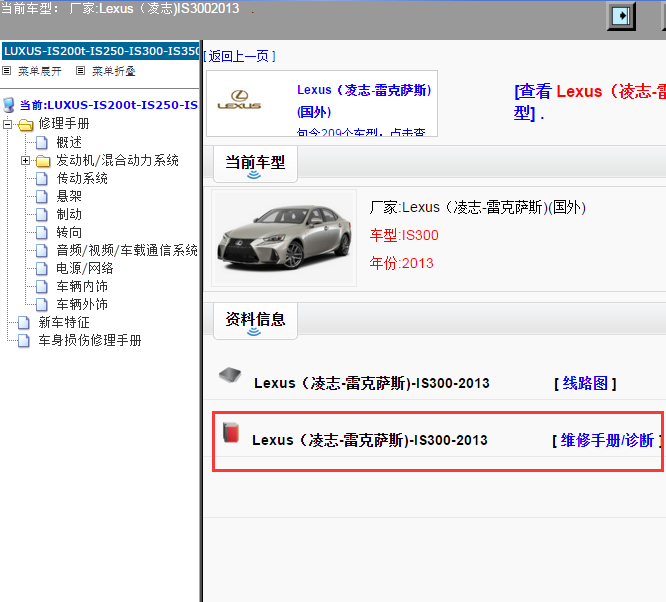Click the document icon next to 悬架

(42, 196)
